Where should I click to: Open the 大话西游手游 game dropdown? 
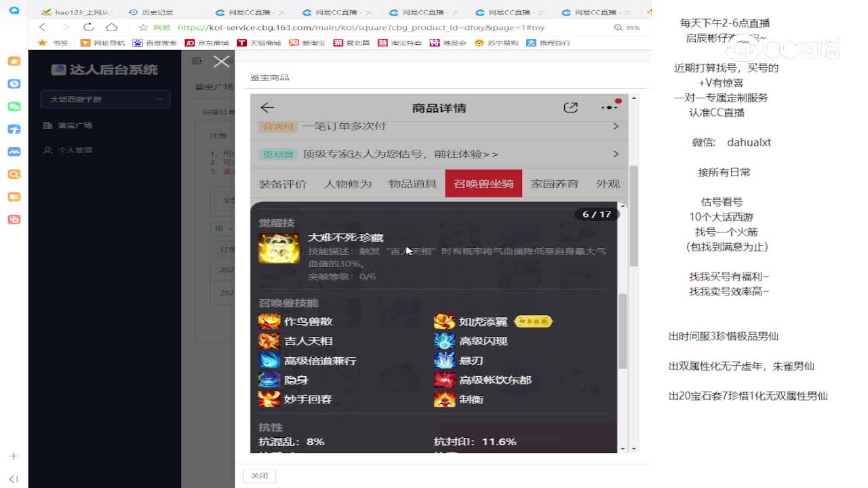tap(105, 99)
